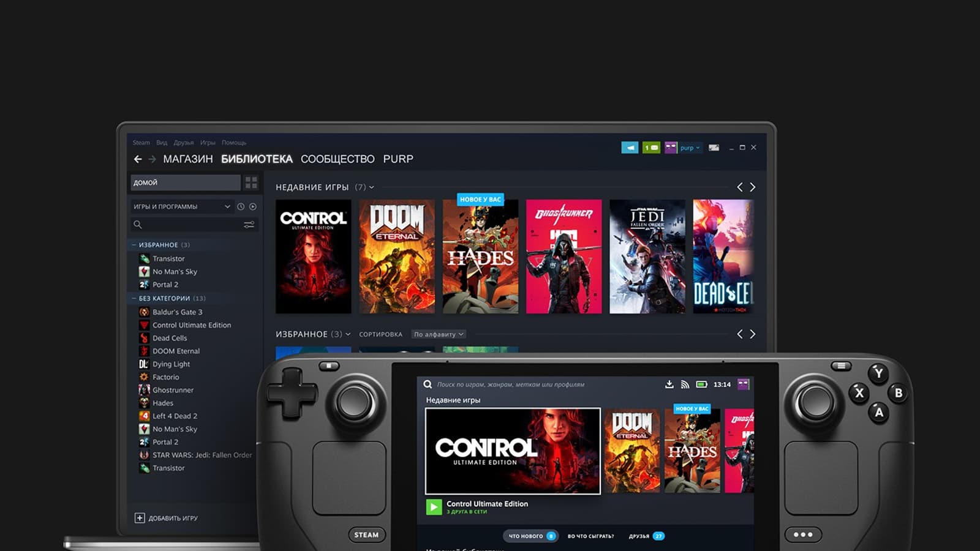
Task: Open the Игры menu
Action: tap(208, 143)
